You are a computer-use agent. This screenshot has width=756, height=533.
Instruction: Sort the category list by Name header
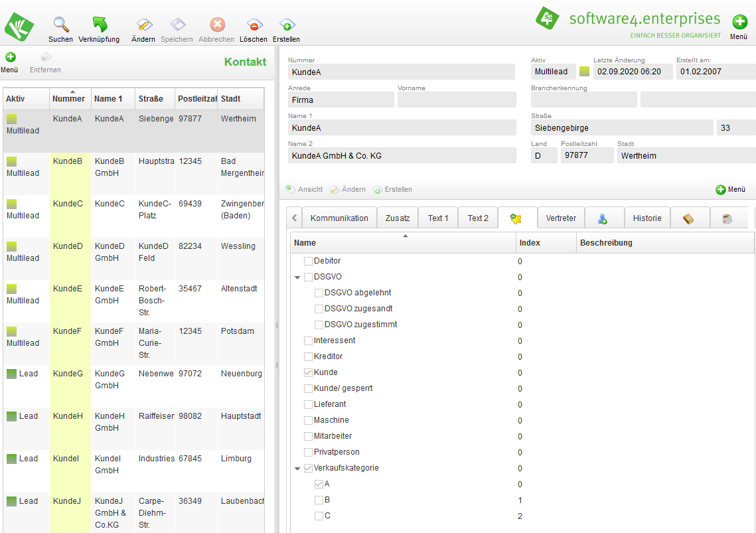tap(403, 243)
